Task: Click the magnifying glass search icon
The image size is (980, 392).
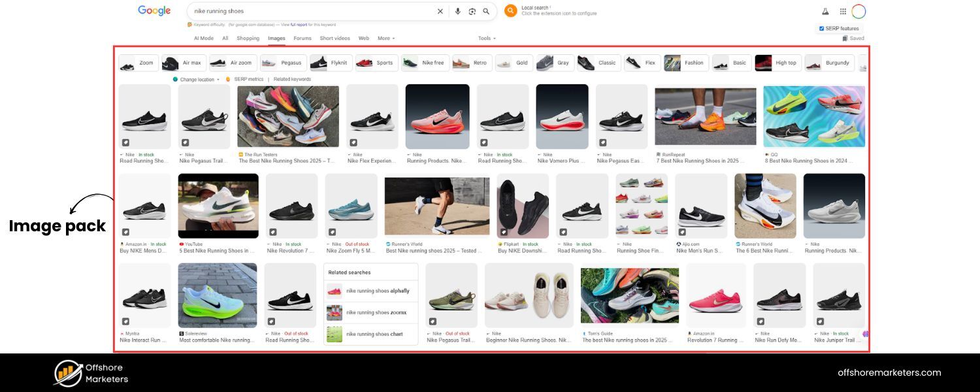Action: click(x=486, y=11)
